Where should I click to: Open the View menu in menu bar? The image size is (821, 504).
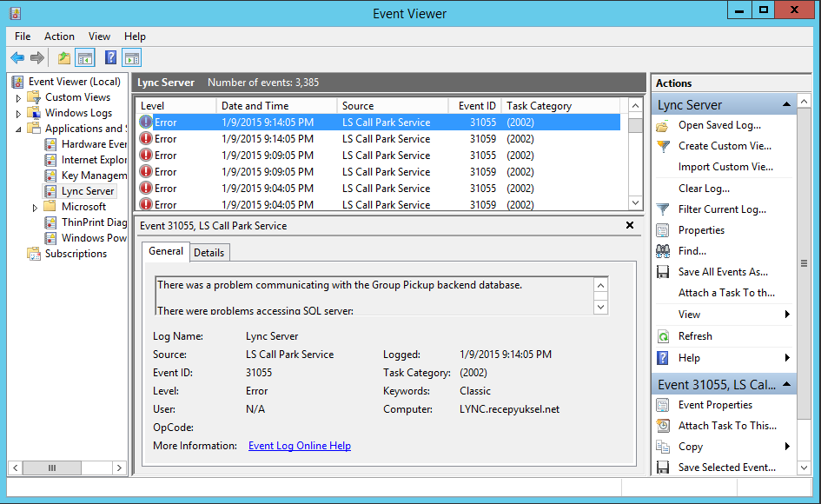click(x=99, y=36)
